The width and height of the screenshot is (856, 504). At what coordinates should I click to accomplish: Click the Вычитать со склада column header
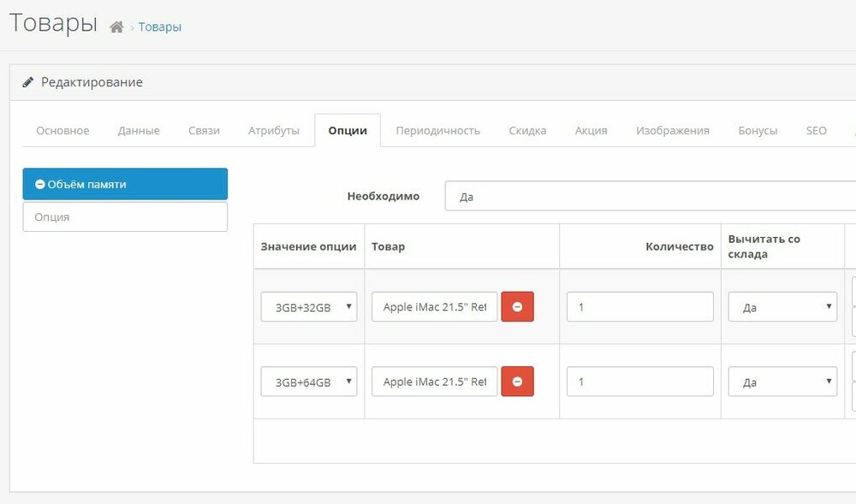pos(764,246)
